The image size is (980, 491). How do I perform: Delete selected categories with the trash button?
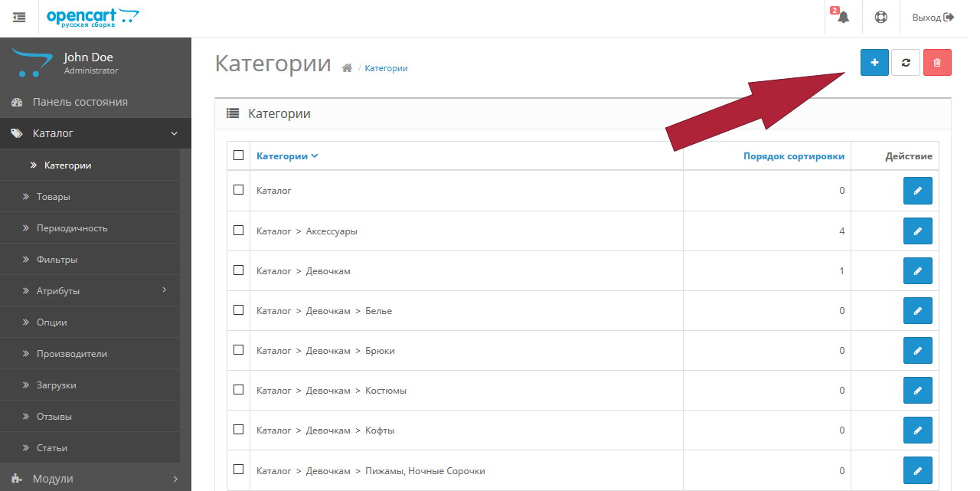pos(937,62)
